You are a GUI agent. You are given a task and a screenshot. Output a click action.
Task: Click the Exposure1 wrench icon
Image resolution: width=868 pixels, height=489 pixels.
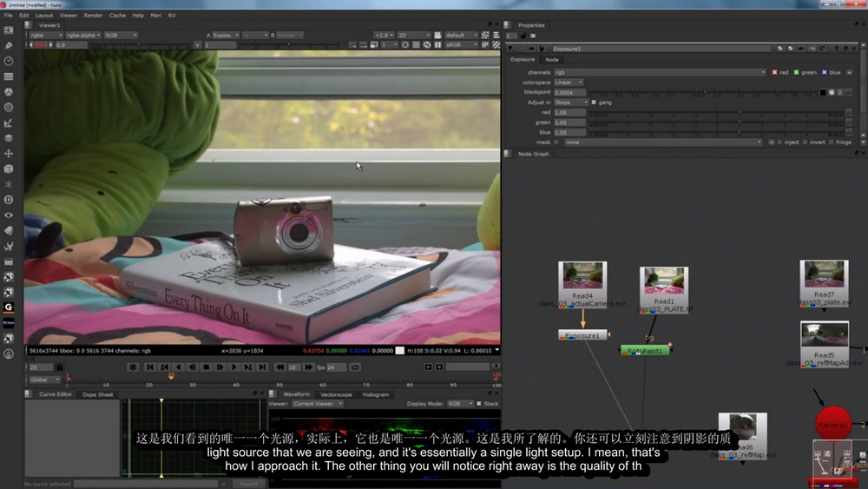[x=542, y=49]
